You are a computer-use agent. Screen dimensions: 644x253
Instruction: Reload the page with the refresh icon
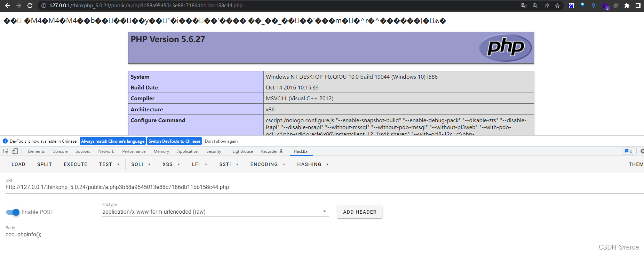[x=30, y=6]
